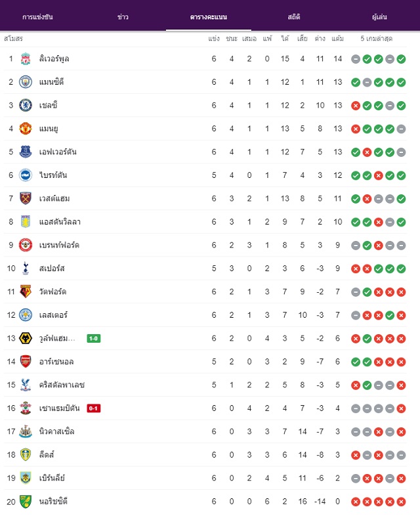The image size is (420, 520).
Task: Switch to the ข่าว tab
Action: pos(123,17)
